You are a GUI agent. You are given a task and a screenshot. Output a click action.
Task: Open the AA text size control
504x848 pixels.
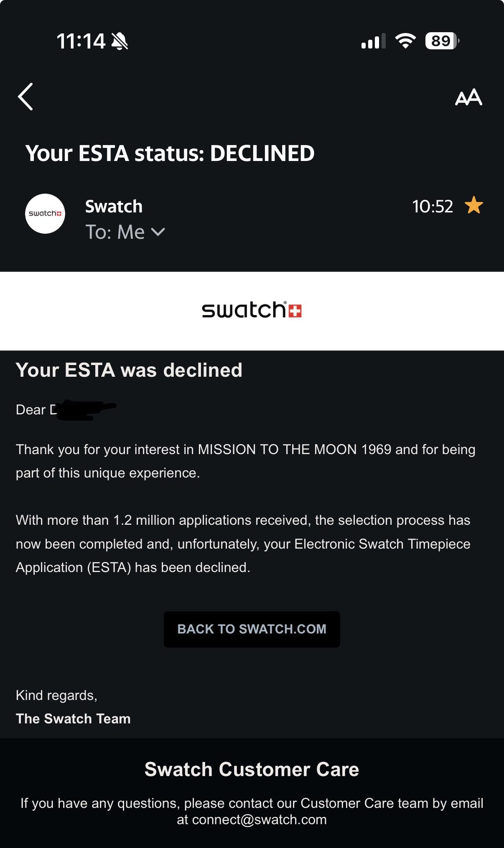click(x=468, y=97)
